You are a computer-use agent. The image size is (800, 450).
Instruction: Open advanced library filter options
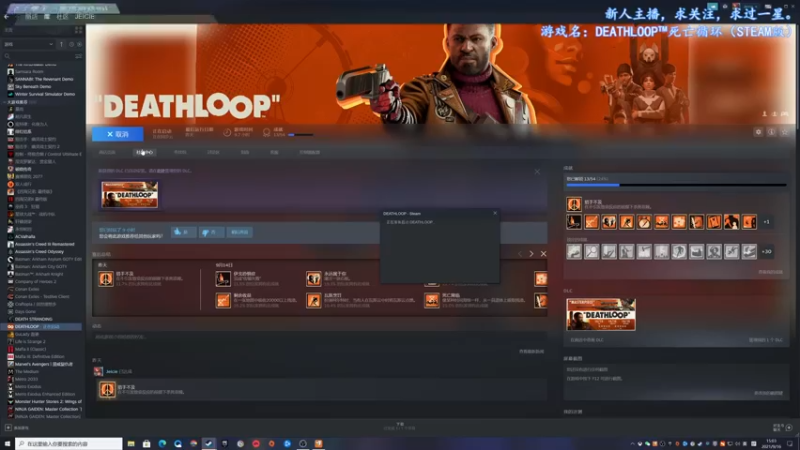pos(79,56)
